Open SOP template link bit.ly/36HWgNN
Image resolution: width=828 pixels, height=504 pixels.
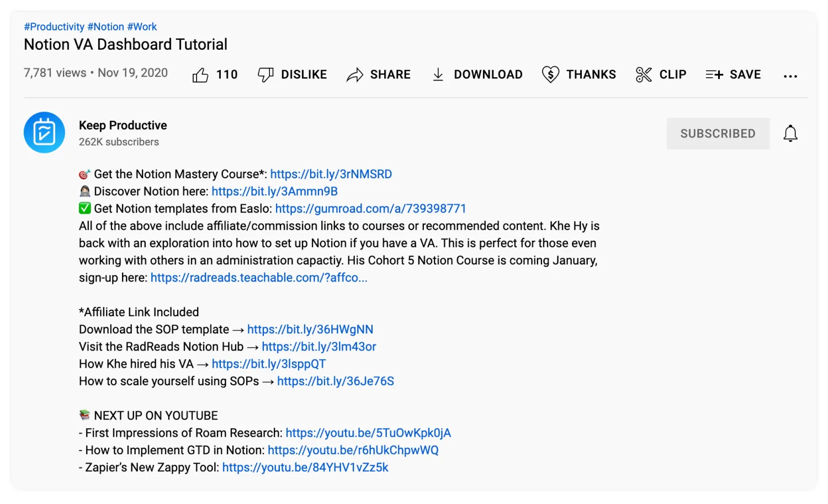[x=310, y=330]
